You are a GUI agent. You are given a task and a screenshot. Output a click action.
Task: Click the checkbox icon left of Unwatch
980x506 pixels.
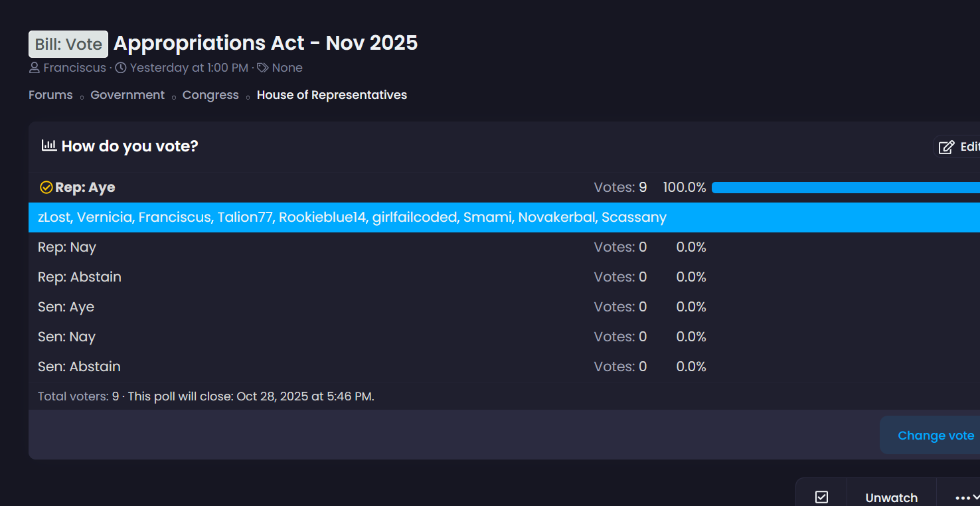click(821, 497)
